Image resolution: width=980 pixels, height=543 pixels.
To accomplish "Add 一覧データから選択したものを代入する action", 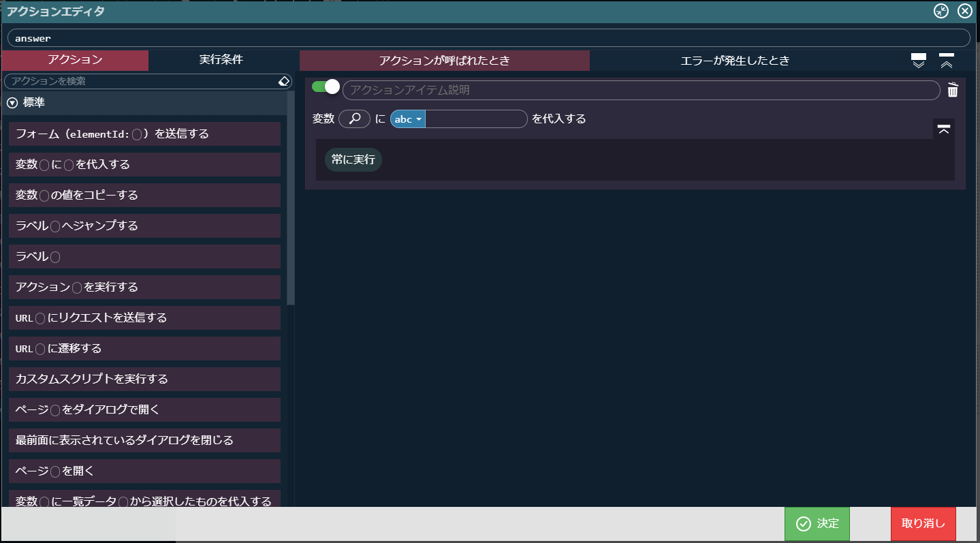I will click(x=145, y=499).
